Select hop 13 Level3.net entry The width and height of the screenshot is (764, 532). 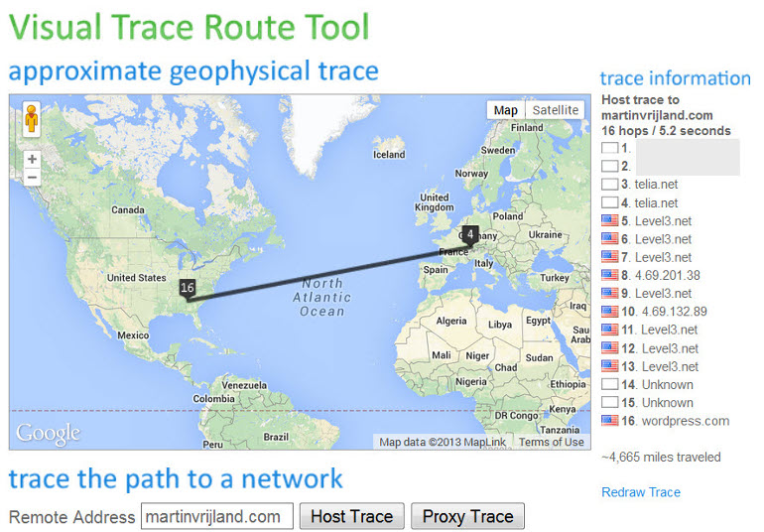pyautogui.click(x=660, y=366)
